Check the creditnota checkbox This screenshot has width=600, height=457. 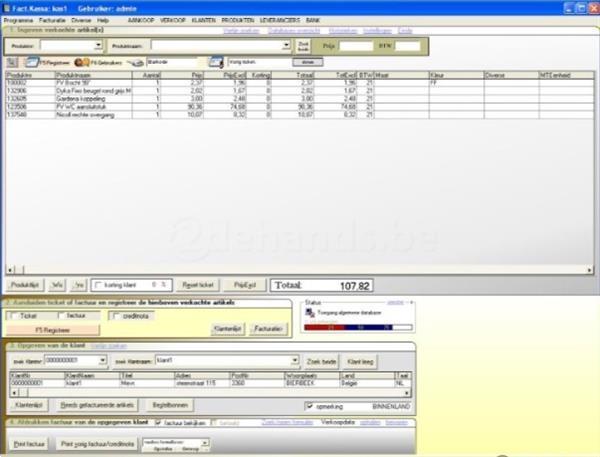pos(116,316)
